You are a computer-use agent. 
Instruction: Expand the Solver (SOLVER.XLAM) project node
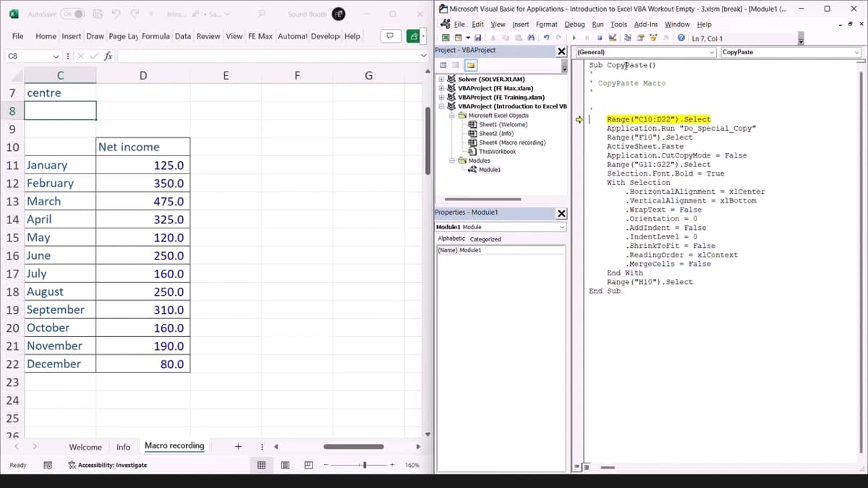click(x=442, y=79)
